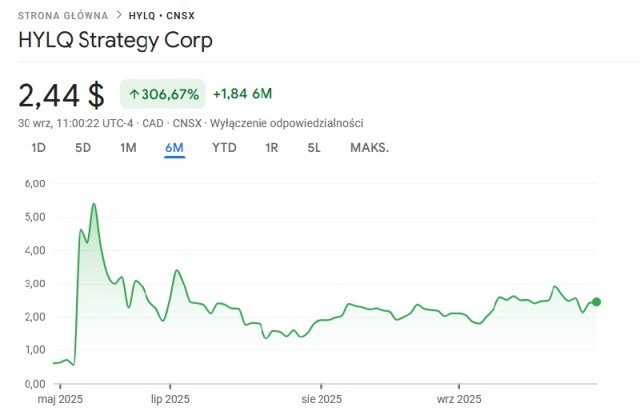Open the HYLQ • CNSX breadcrumb

[x=161, y=16]
